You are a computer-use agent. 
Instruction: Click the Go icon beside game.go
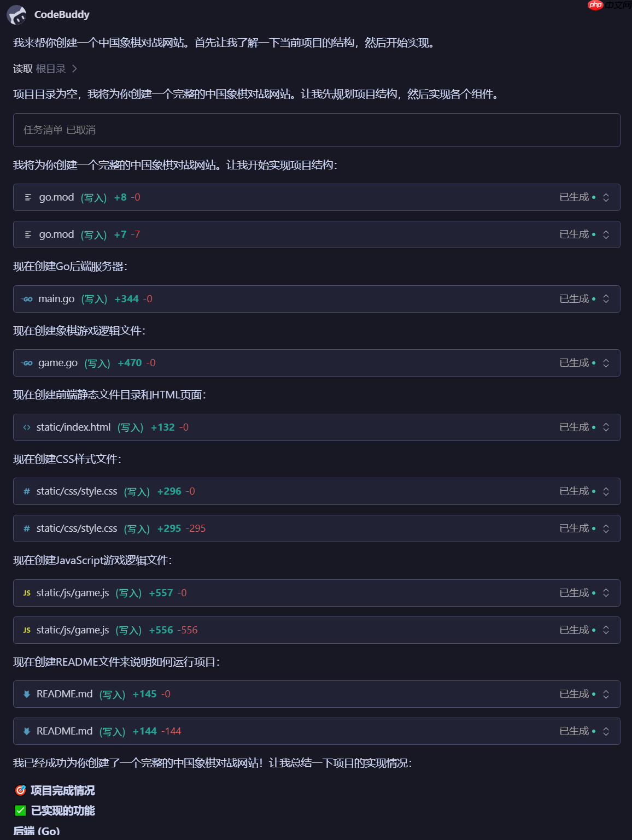[x=26, y=362]
